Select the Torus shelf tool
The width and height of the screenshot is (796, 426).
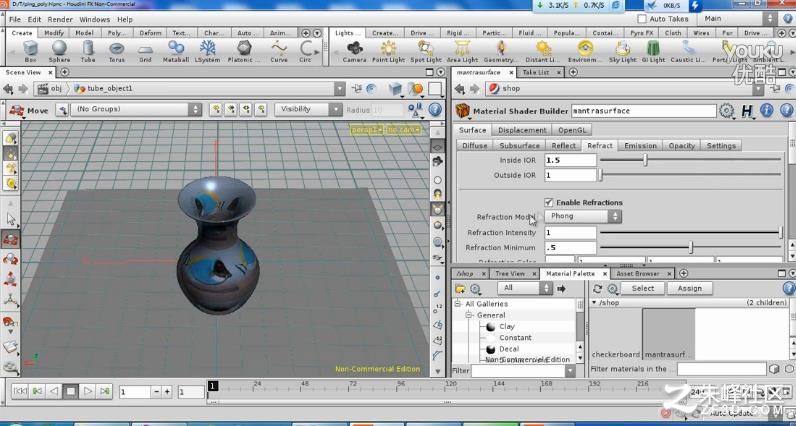(x=117, y=51)
